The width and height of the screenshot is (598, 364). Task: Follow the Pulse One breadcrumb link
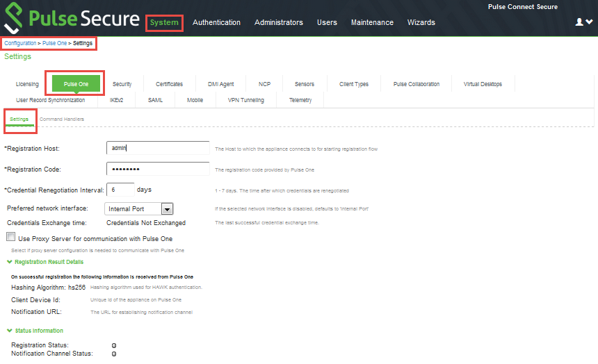[x=54, y=43]
